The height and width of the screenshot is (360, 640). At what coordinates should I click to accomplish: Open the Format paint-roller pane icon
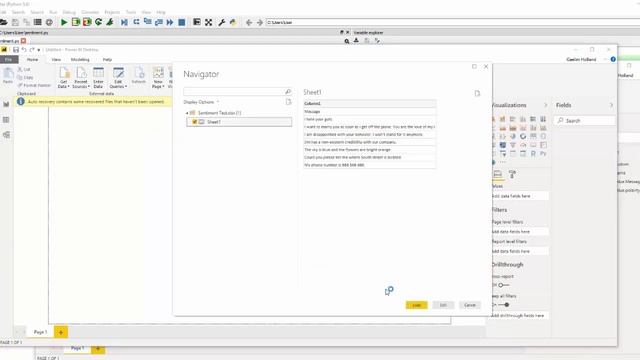tap(512, 174)
